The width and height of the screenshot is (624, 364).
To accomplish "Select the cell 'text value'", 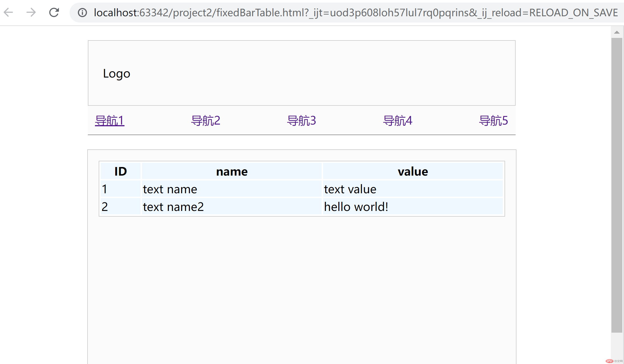I will pos(413,189).
